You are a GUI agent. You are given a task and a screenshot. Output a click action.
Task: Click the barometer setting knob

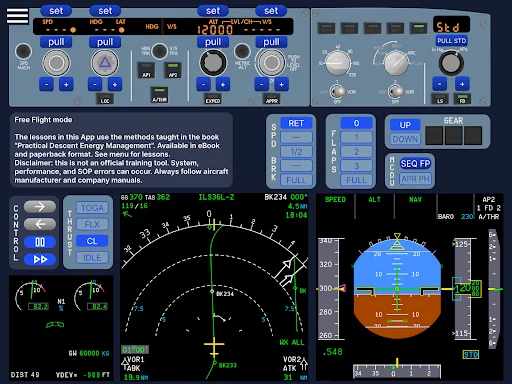click(451, 63)
